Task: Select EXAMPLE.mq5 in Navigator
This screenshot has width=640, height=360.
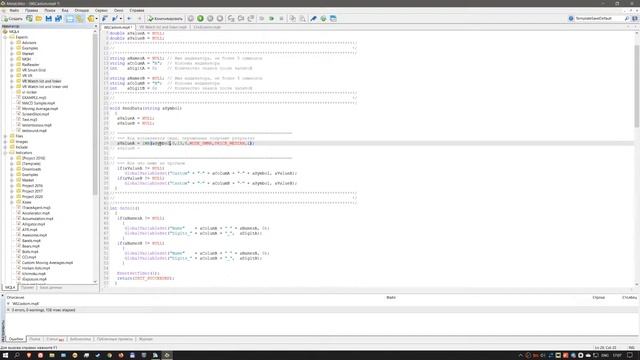Action: [x=34, y=98]
